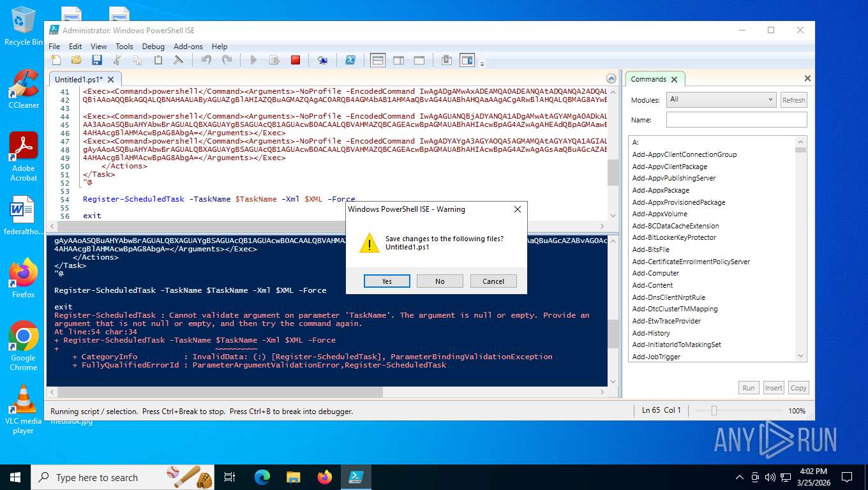868x490 pixels.
Task: Click the Insert button in Commands pane
Action: (774, 387)
